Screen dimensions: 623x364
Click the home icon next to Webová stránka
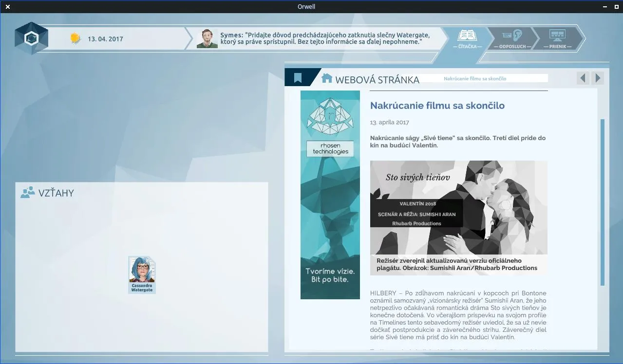coord(327,78)
